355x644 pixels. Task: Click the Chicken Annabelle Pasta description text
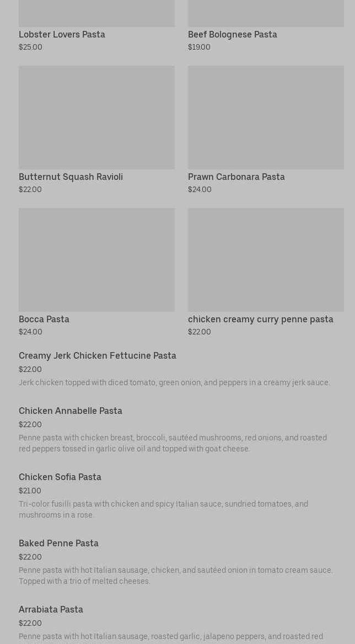pos(173,444)
